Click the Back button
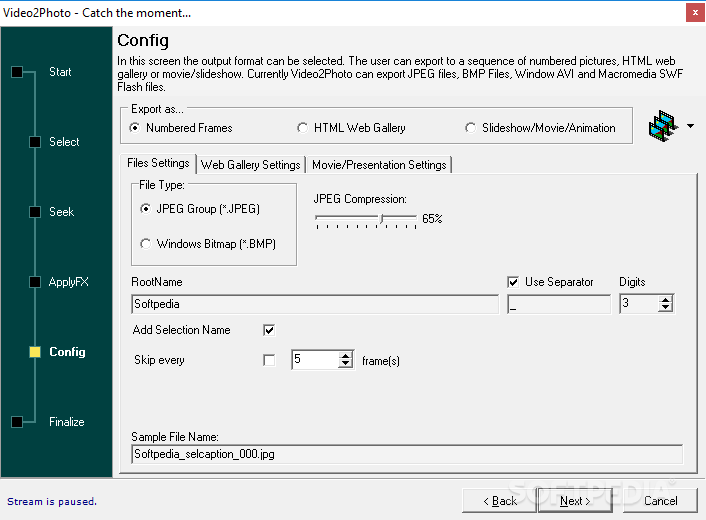Image resolution: width=706 pixels, height=520 pixels. click(x=499, y=501)
